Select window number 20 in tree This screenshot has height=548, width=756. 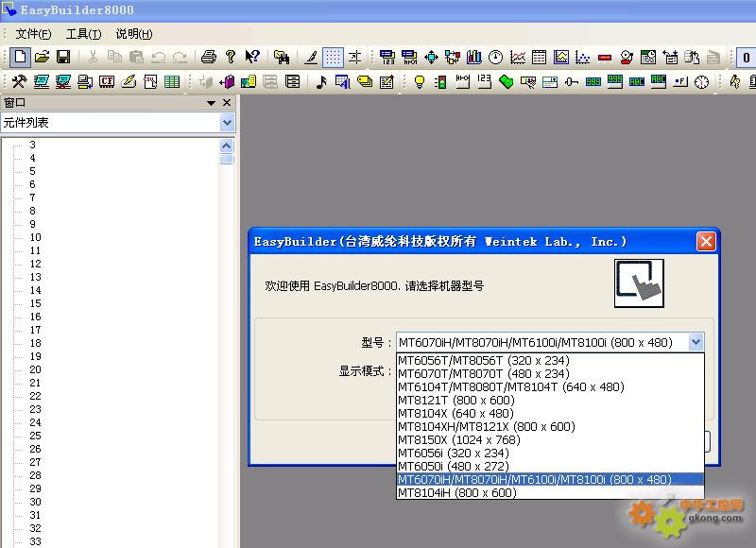[x=35, y=369]
